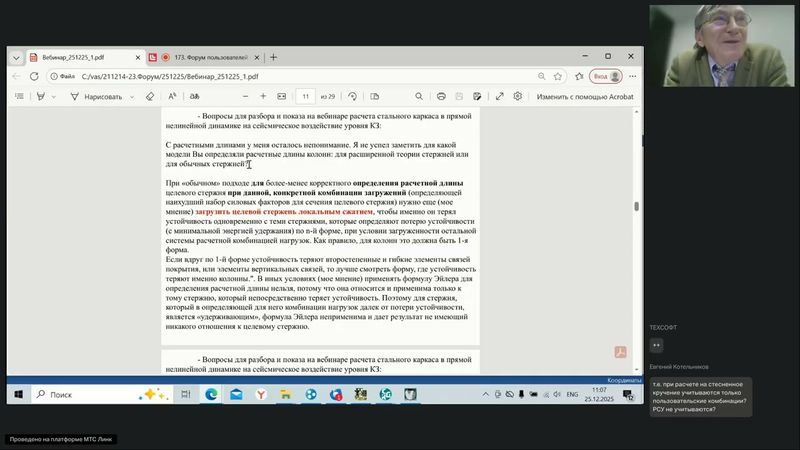The image size is (800, 450).
Task: Open Yandex Browser from the taskbar
Action: (261, 394)
